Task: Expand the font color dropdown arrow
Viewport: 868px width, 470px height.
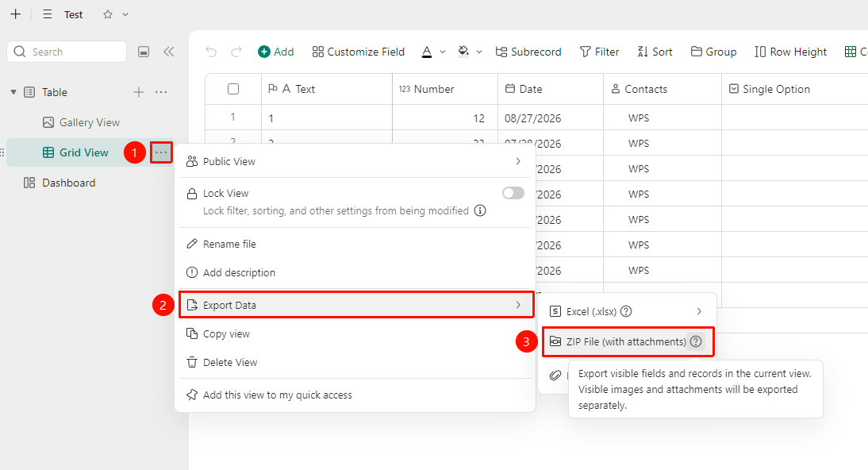Action: click(x=443, y=52)
